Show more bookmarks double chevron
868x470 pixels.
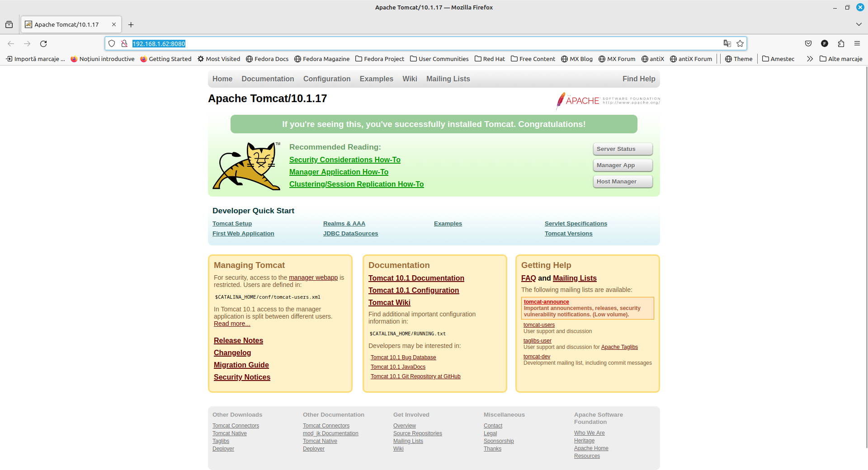tap(810, 59)
